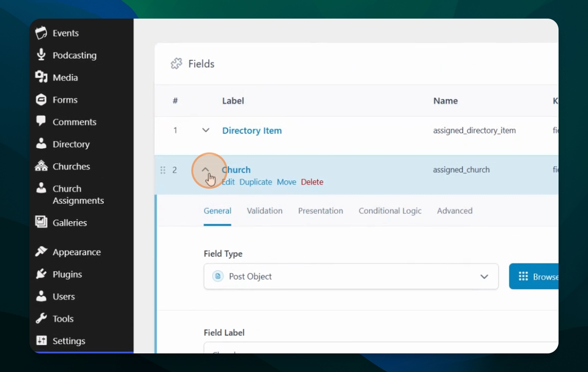This screenshot has width=588, height=372.
Task: Click the Events calendar icon in sidebar
Action: pos(41,33)
